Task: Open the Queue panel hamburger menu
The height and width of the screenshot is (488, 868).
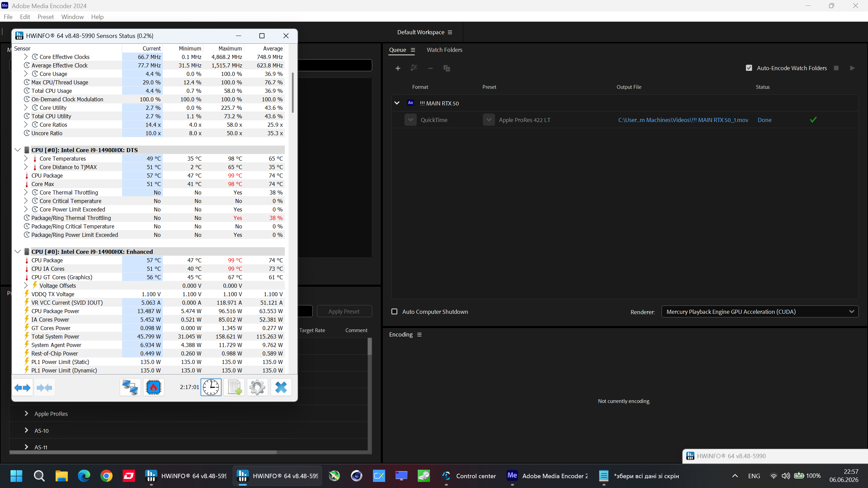Action: coord(413,50)
